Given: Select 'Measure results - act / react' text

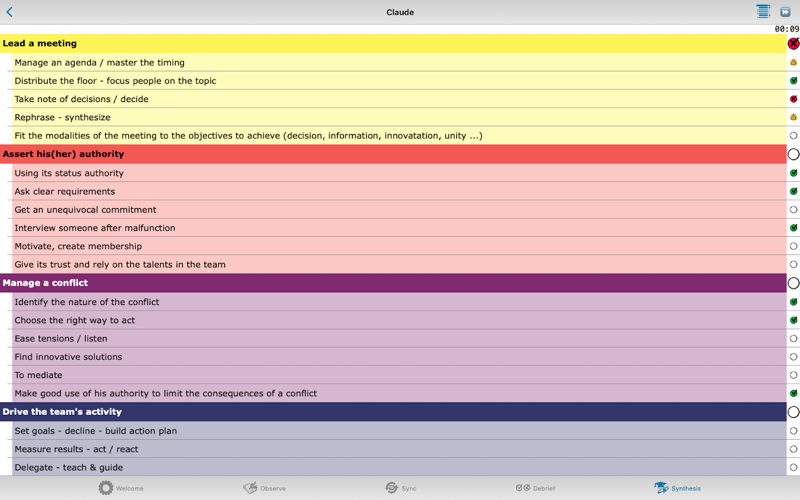Looking at the screenshot, I should tap(76, 449).
